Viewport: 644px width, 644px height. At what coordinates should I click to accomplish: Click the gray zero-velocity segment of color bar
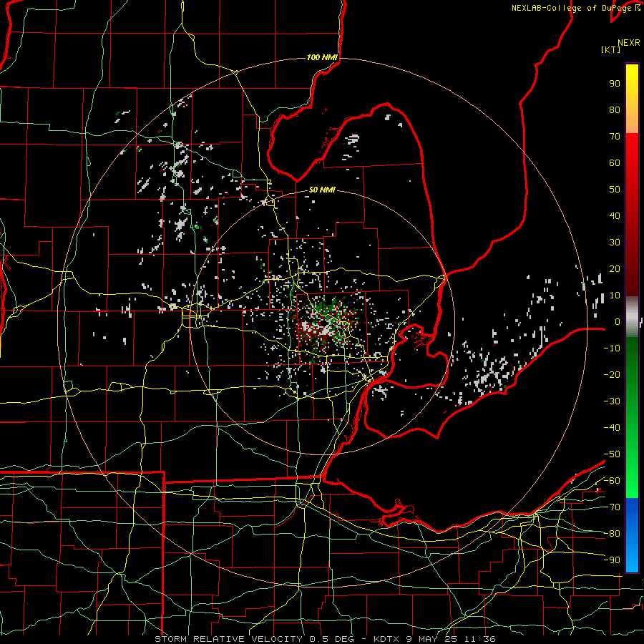632,317
